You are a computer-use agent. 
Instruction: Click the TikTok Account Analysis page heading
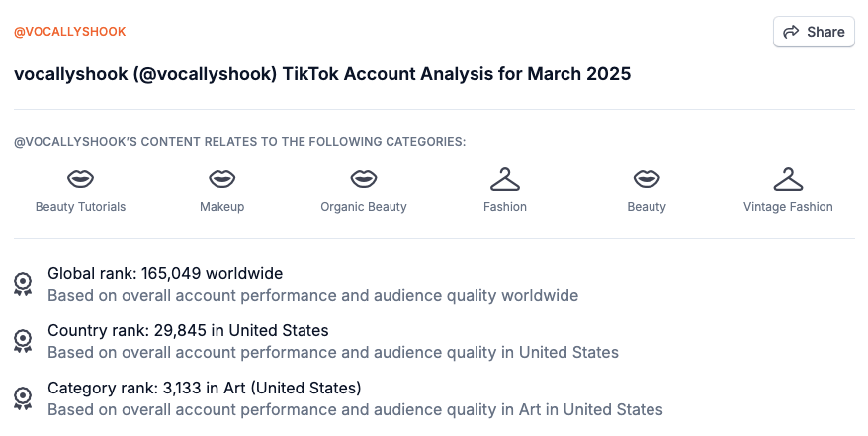[322, 74]
